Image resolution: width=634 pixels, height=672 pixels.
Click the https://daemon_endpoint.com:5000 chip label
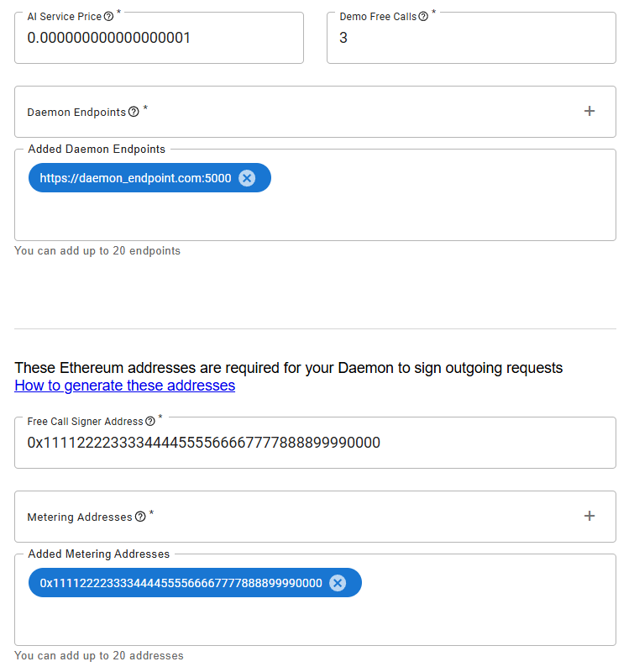[135, 178]
